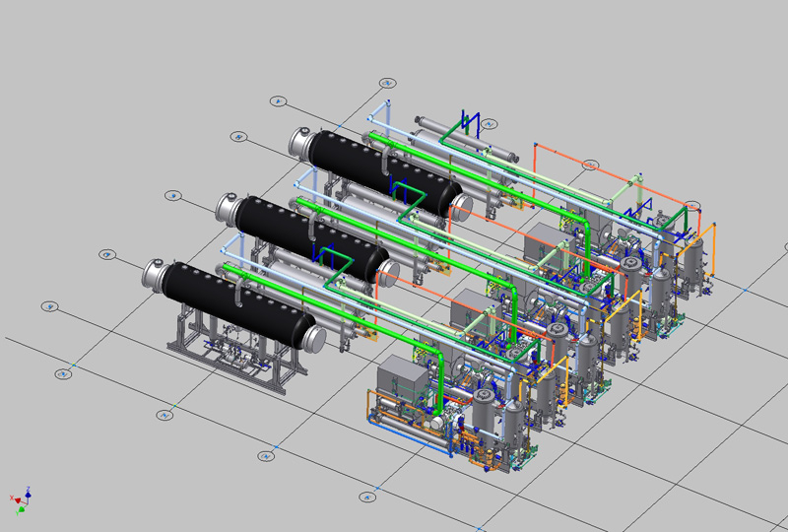Click the grid bubble whose line meets front vessel cap
The height and width of the screenshot is (532, 788).
click(x=107, y=255)
